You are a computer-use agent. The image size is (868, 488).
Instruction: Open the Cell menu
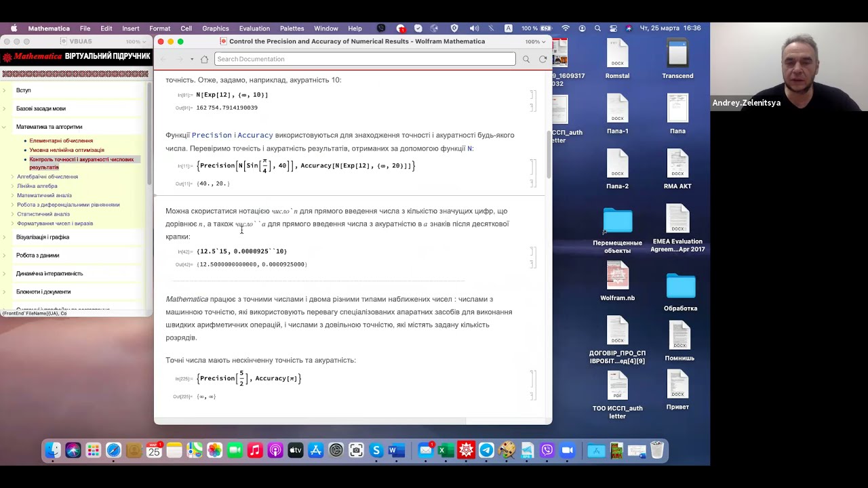point(186,28)
